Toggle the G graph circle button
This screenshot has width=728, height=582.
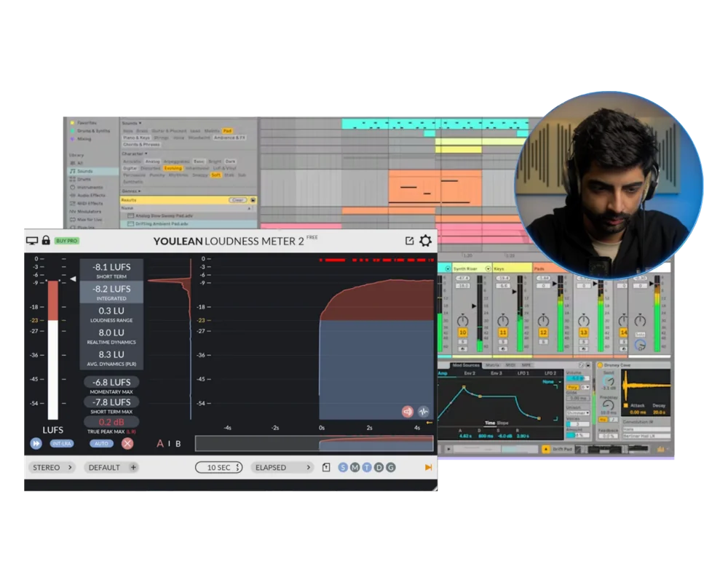click(391, 467)
